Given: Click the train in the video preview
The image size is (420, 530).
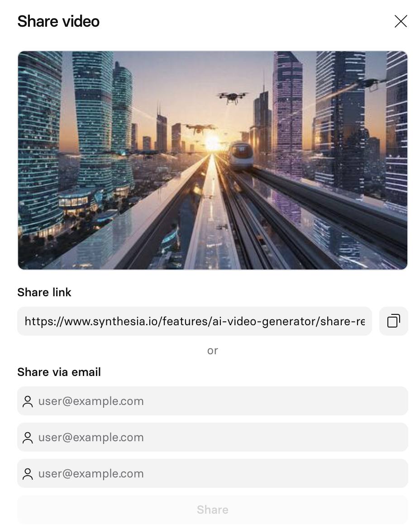Looking at the screenshot, I should click(x=241, y=155).
